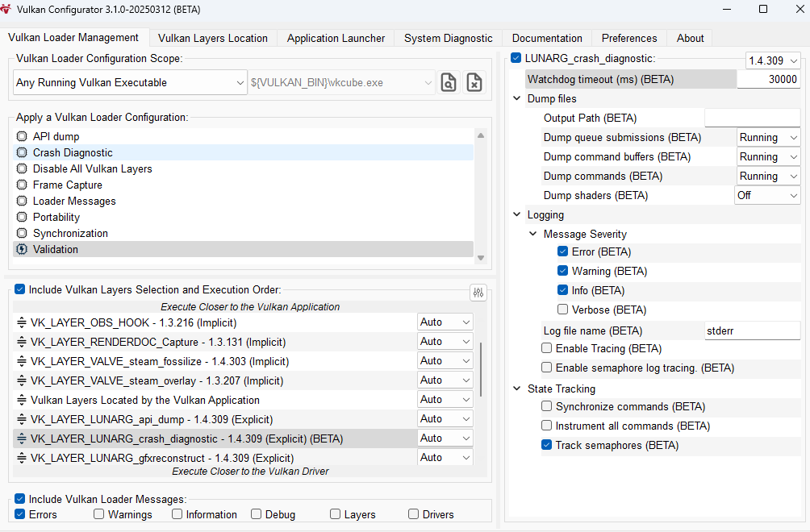Open the Dump shaders dropdown
This screenshot has width=810, height=532.
767,195
